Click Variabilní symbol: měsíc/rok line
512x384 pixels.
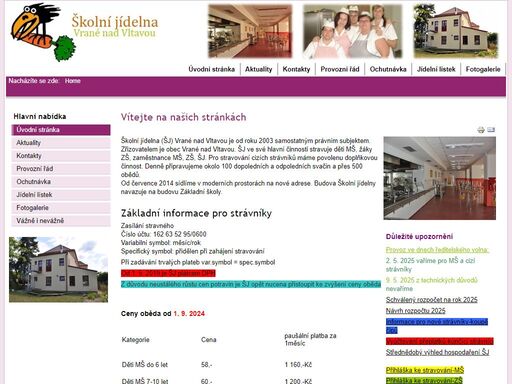pyautogui.click(x=161, y=243)
